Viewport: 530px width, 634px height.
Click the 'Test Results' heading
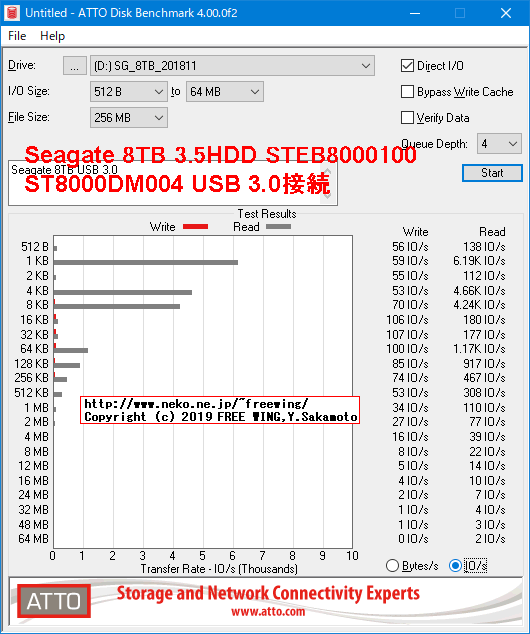click(x=267, y=213)
